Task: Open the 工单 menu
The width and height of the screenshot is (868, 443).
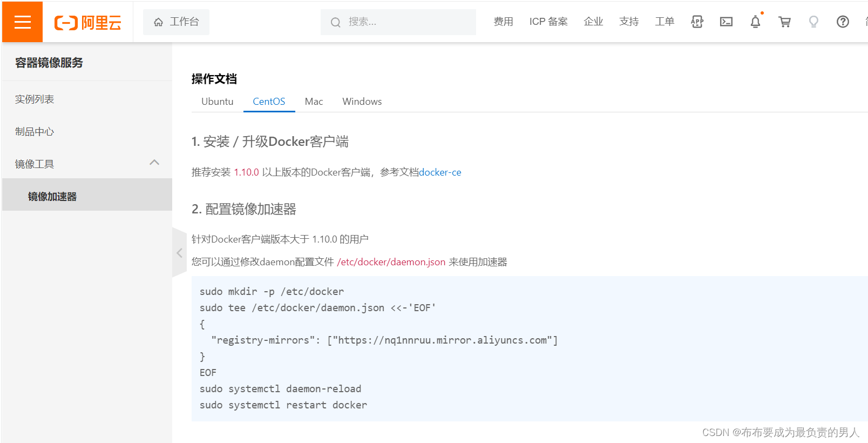Action: point(664,22)
